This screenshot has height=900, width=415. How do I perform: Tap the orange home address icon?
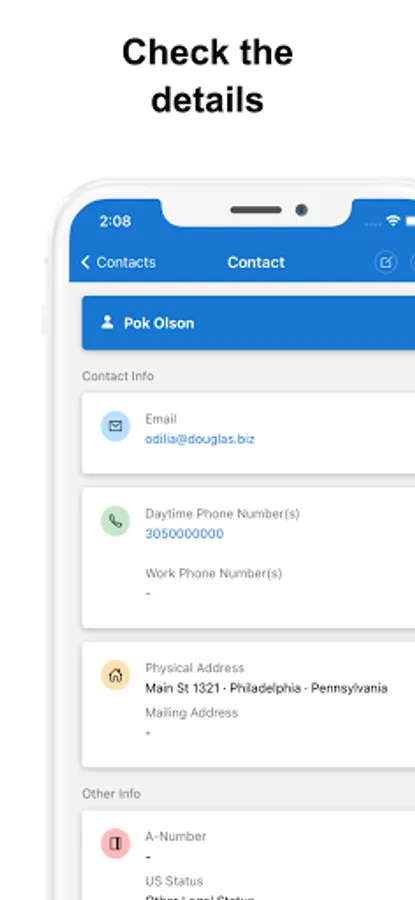point(115,675)
